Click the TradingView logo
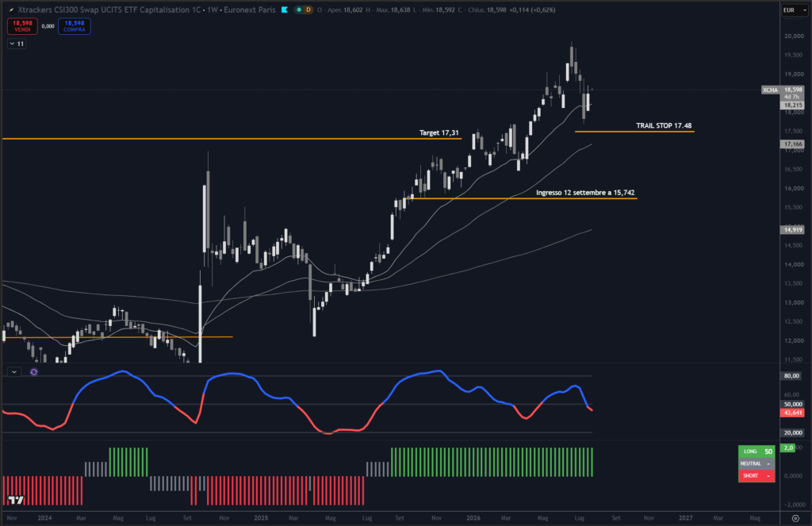 16,500
